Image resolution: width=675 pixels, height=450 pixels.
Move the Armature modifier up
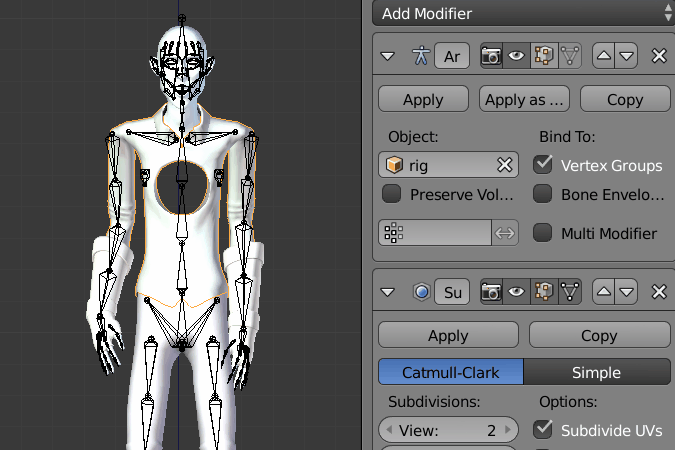[x=604, y=56]
